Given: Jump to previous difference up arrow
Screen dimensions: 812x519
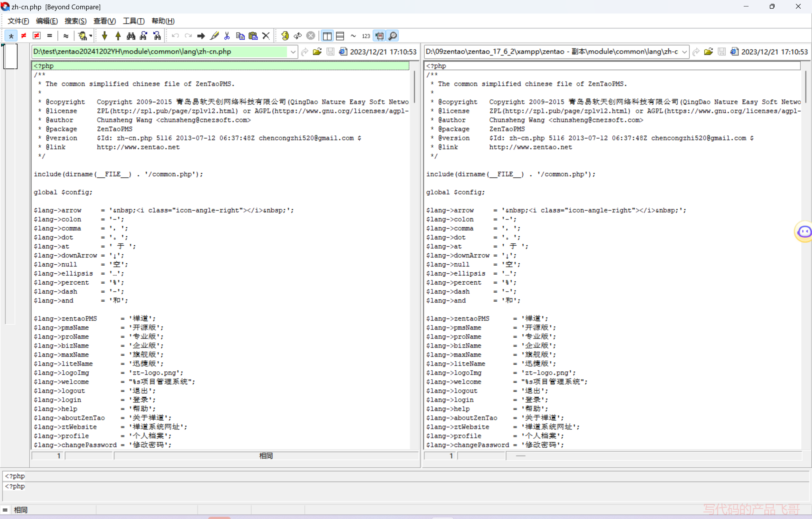Looking at the screenshot, I should pos(118,36).
